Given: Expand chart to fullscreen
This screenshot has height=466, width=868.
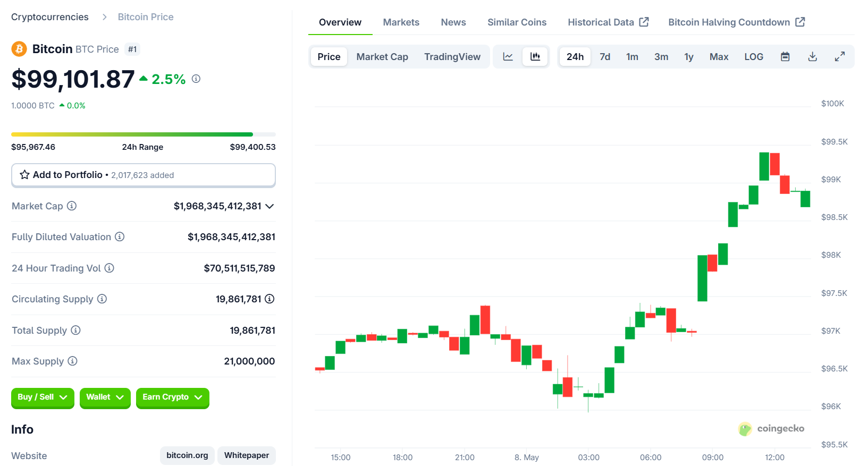Looking at the screenshot, I should 840,56.
